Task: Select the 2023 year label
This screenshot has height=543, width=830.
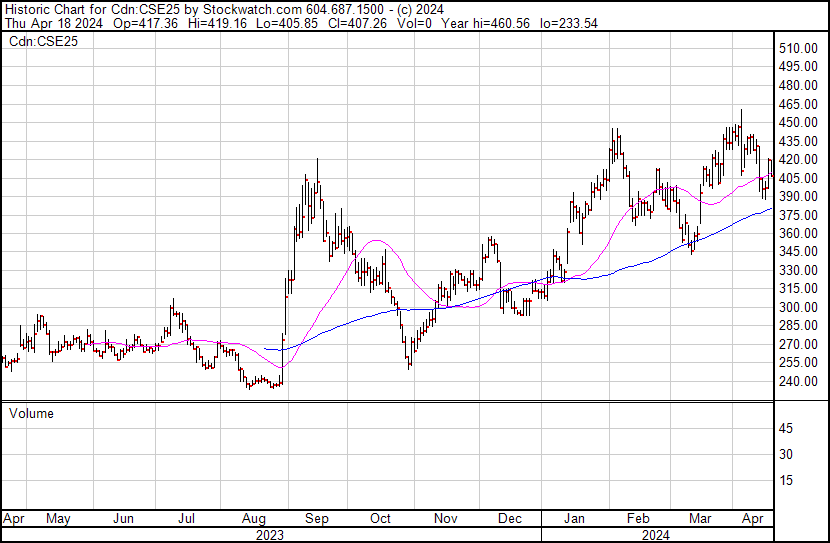Action: [x=269, y=535]
